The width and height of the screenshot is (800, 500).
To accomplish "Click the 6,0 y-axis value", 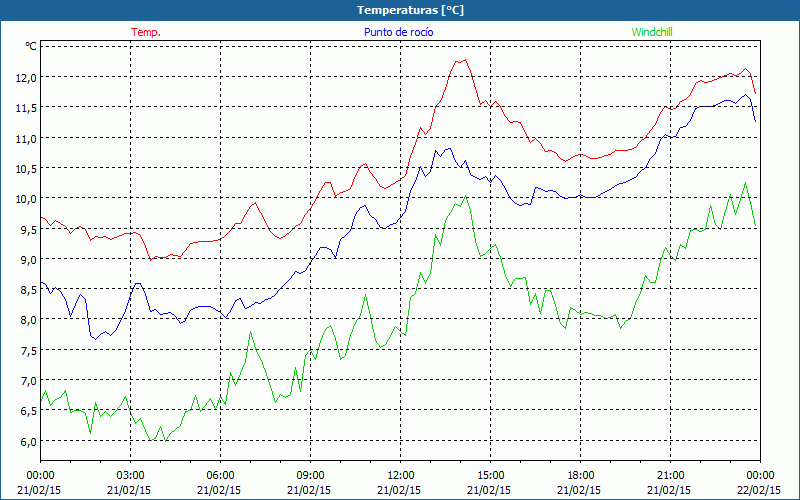I will tap(29, 441).
